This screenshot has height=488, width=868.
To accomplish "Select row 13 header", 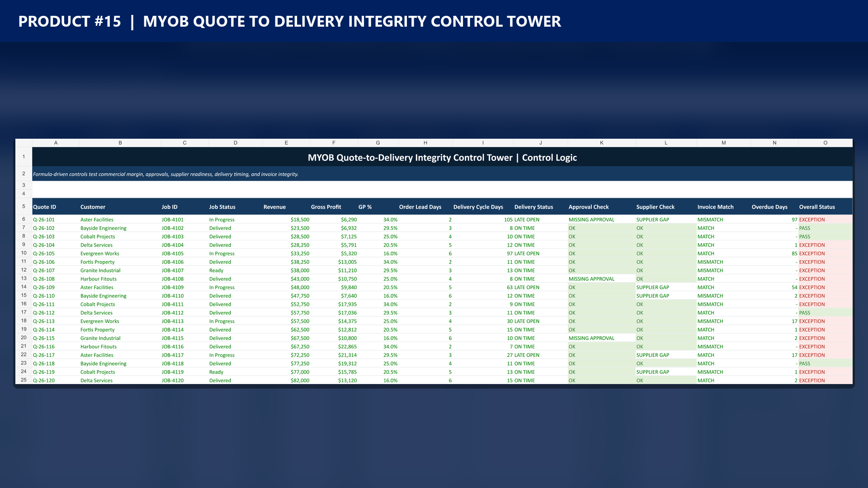I will (x=24, y=279).
